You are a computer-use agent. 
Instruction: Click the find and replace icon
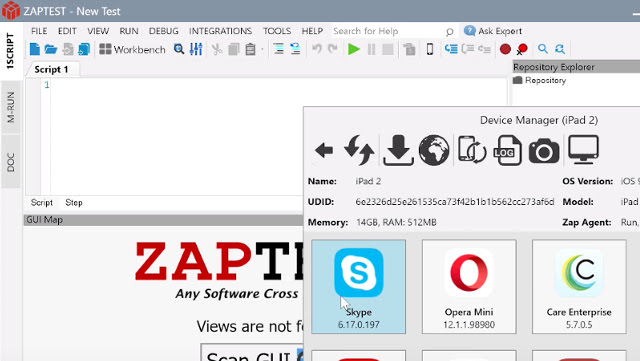(560, 49)
